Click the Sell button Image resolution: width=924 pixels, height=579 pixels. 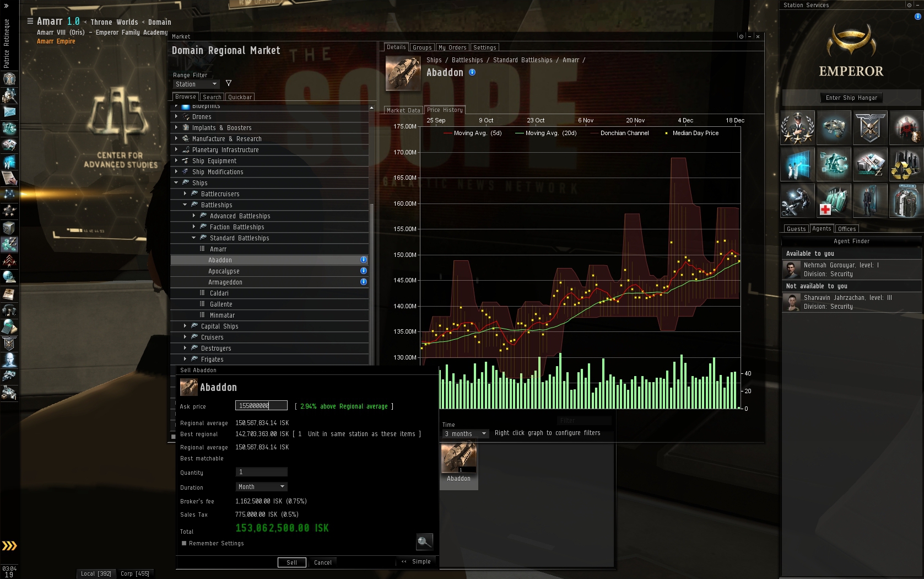(x=292, y=562)
